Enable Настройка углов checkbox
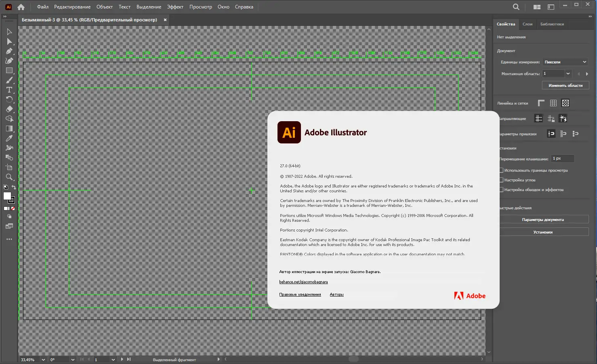 coord(501,180)
